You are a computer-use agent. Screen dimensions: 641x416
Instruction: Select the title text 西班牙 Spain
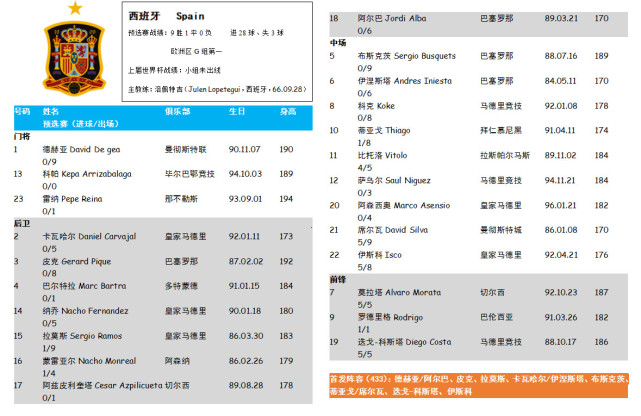[x=166, y=16]
